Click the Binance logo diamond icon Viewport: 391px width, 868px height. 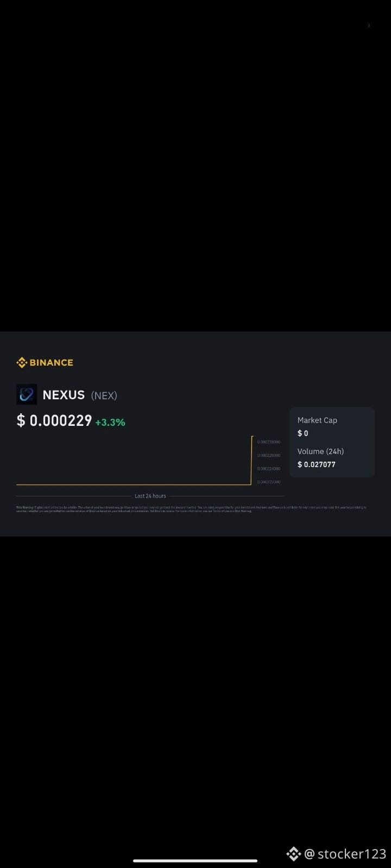click(22, 362)
